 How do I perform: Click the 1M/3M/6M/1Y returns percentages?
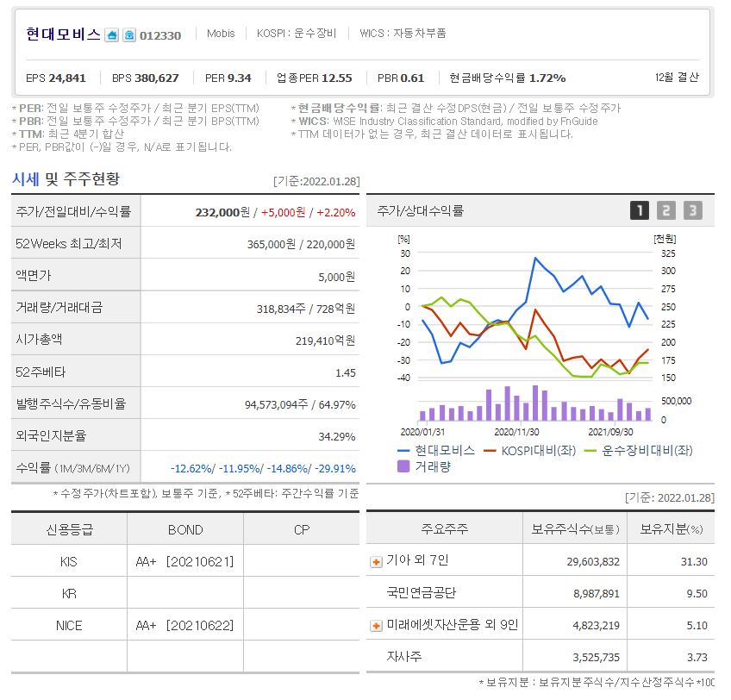coord(263,468)
